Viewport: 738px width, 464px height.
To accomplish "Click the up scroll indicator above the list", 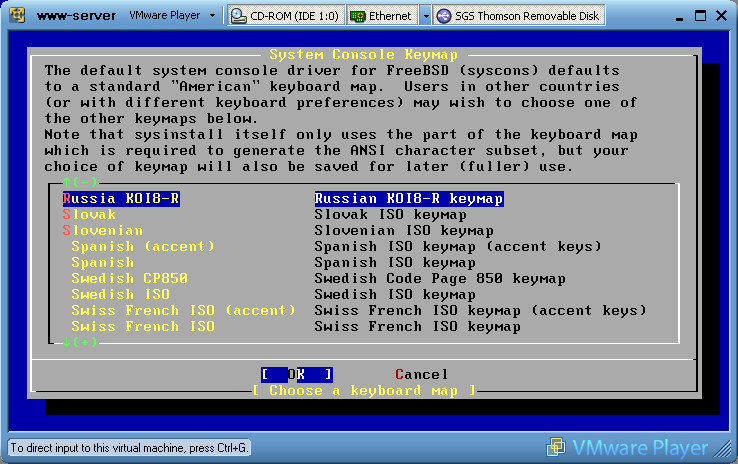I will point(80,182).
